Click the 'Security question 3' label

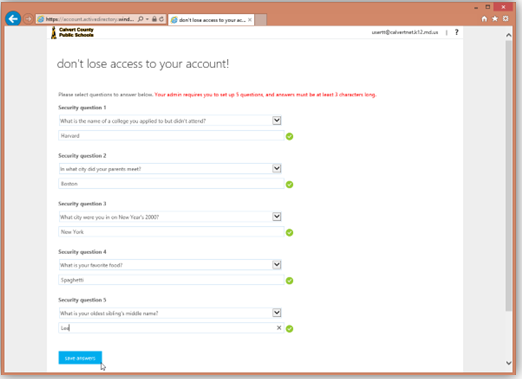click(82, 204)
